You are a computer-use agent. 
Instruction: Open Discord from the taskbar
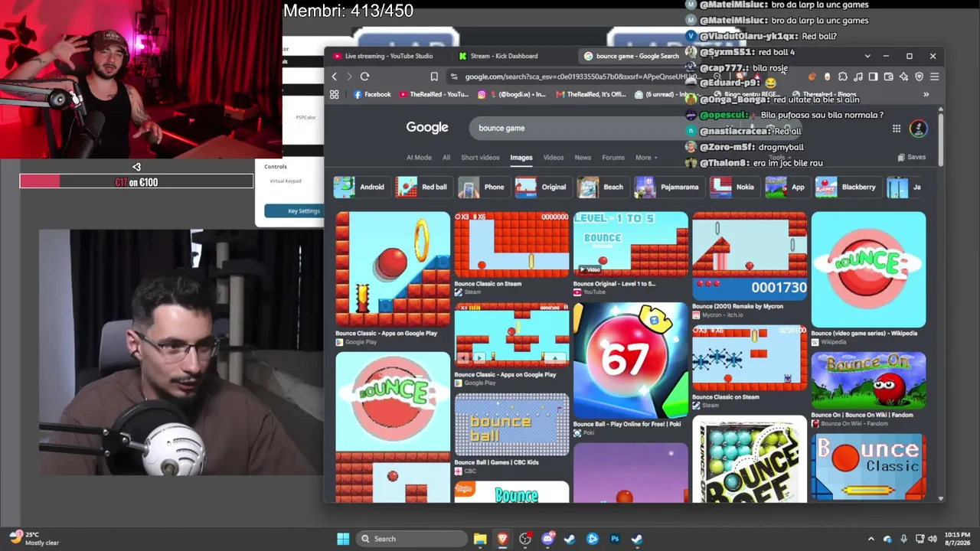547,539
